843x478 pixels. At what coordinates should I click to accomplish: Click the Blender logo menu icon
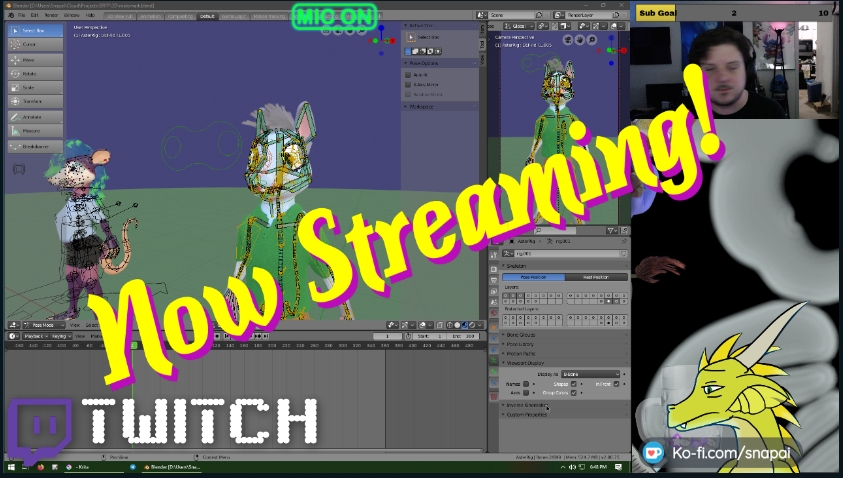tap(11, 16)
